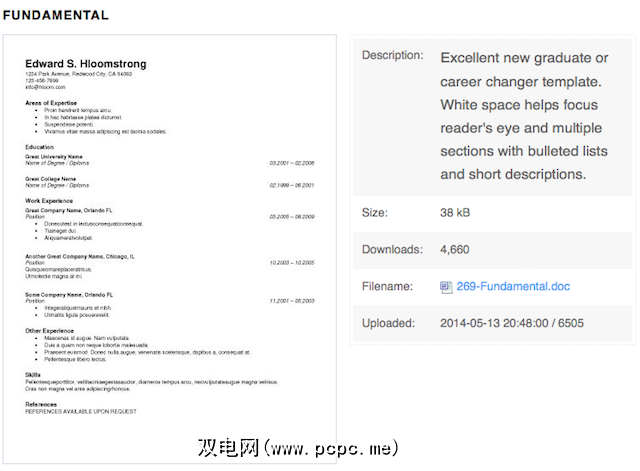Click the Education section heading
The image size is (640, 471).
[40, 147]
